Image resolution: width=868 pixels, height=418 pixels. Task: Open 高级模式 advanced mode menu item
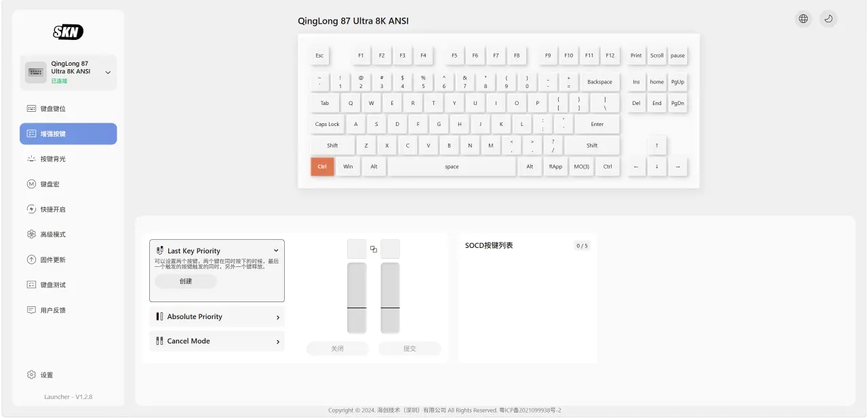coord(68,234)
